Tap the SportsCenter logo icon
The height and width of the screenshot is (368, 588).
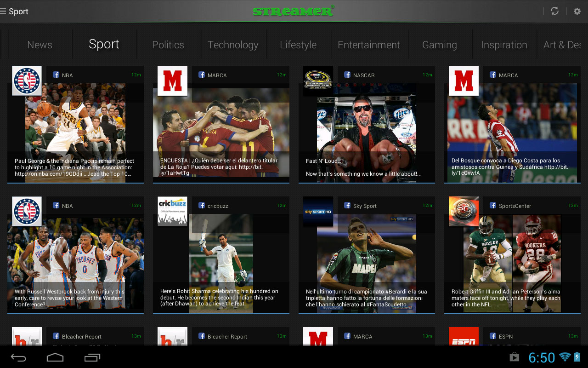(464, 211)
